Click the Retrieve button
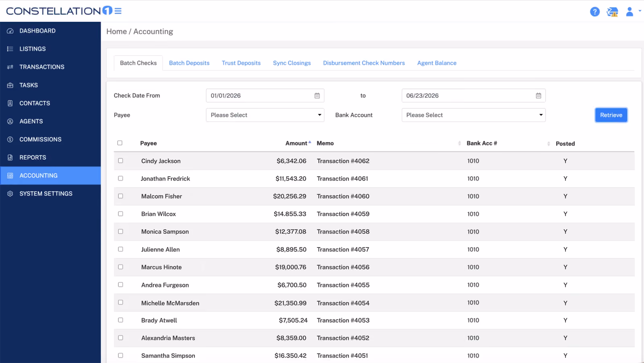The height and width of the screenshot is (363, 644). tap(611, 115)
